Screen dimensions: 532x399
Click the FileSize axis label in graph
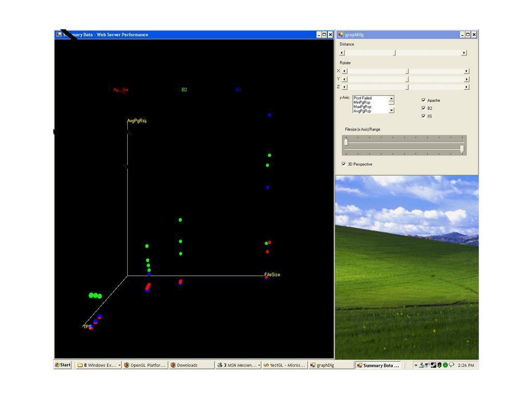tap(272, 274)
